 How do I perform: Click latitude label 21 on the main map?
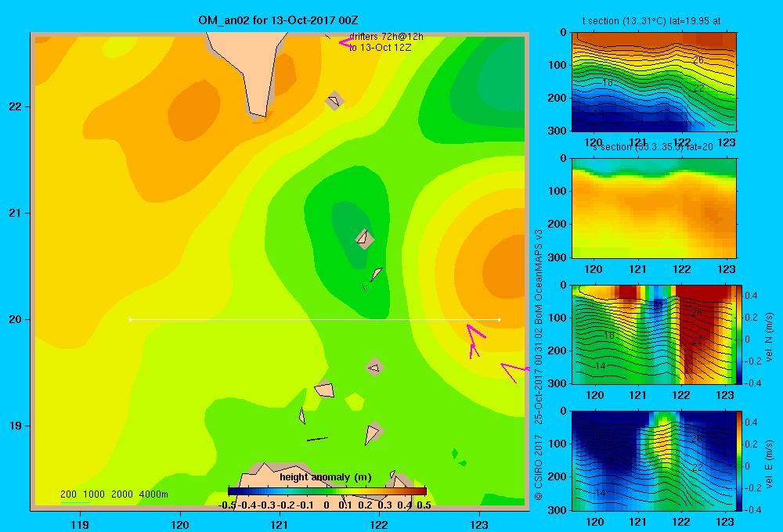tap(16, 213)
